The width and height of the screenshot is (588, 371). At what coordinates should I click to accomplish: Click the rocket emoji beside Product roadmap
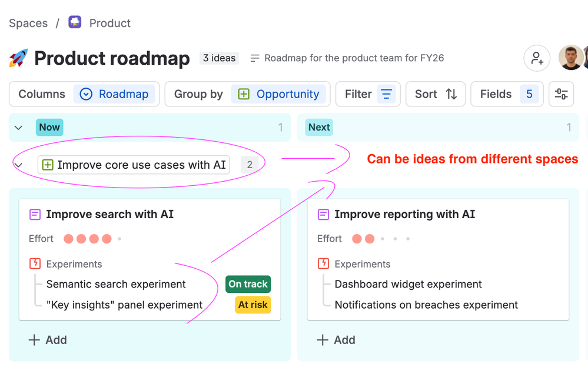tap(19, 58)
